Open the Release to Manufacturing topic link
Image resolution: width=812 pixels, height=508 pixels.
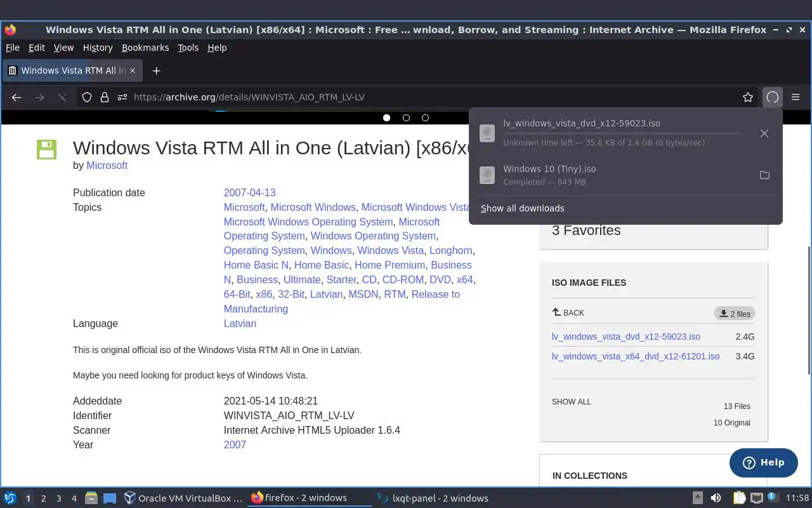coord(341,302)
